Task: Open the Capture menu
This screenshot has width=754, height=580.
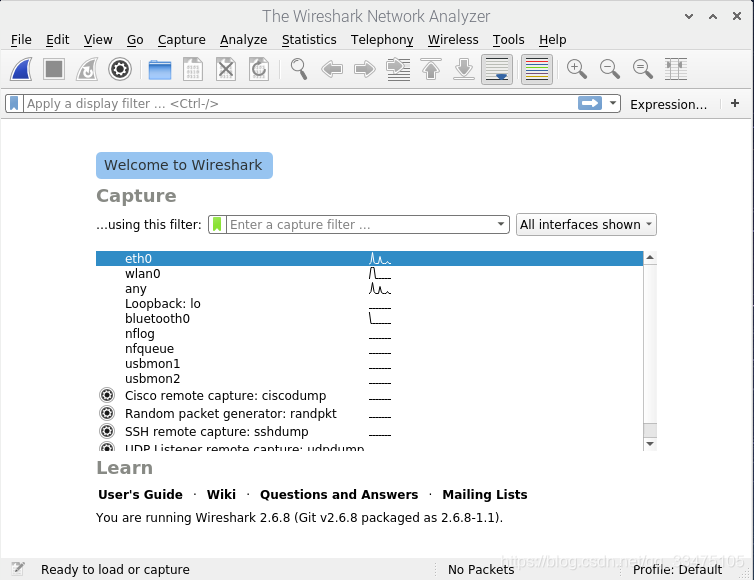Action: click(182, 39)
